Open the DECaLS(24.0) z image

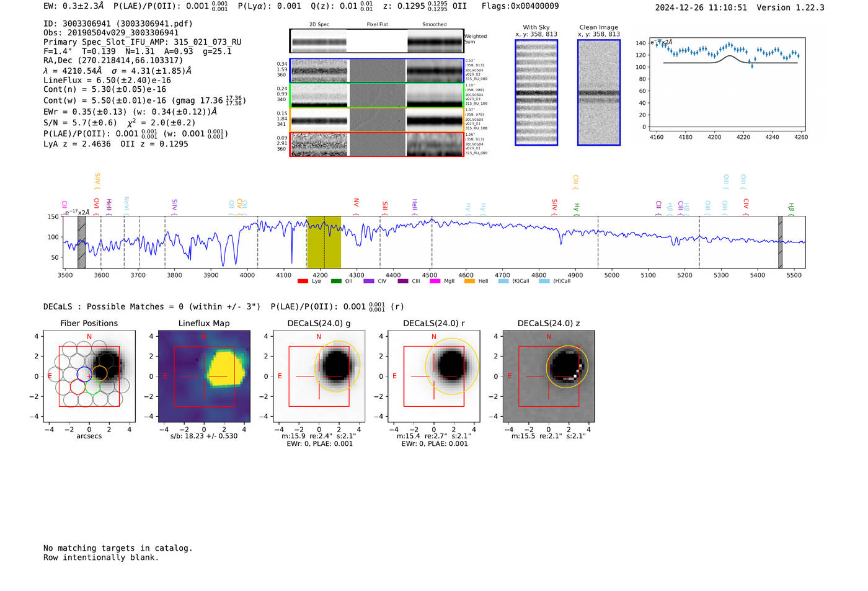[x=549, y=376]
